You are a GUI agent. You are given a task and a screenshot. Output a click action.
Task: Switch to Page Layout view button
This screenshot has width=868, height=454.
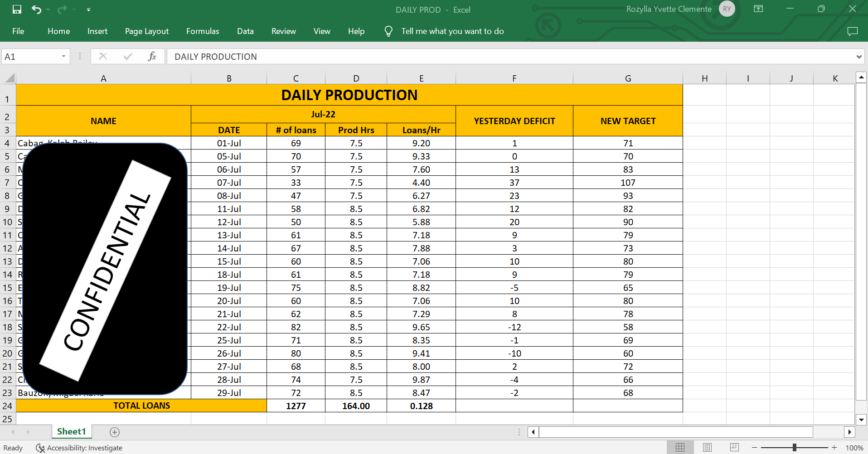(x=707, y=448)
